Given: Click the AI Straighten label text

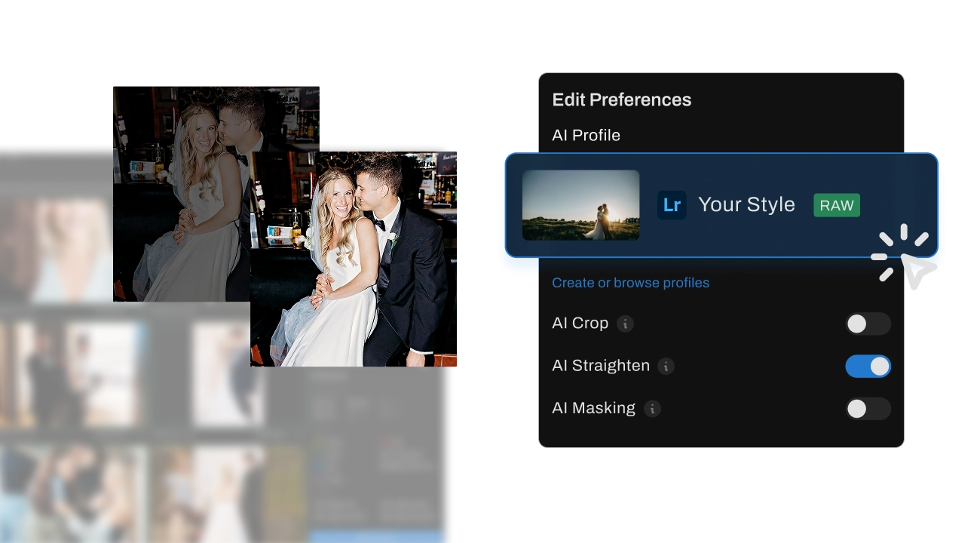Looking at the screenshot, I should (600, 366).
